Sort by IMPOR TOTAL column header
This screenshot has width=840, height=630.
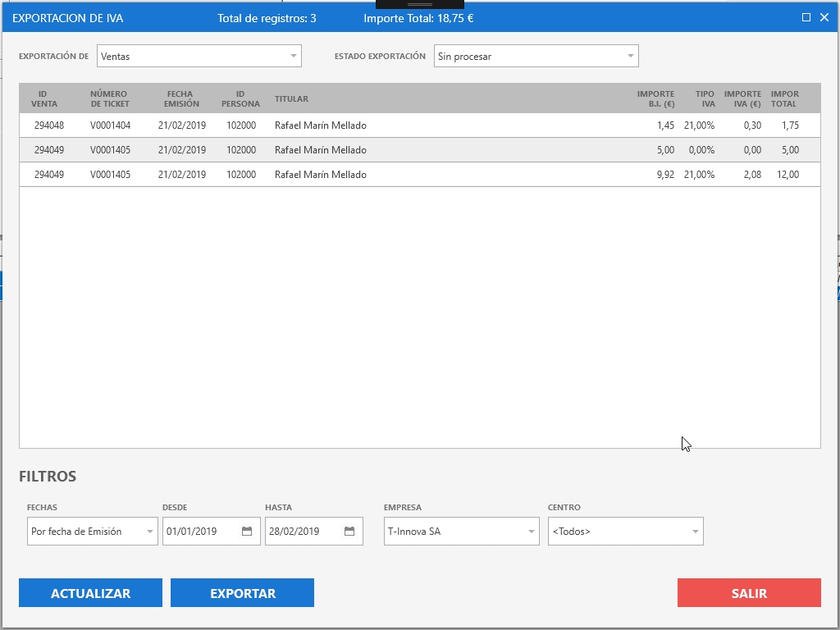point(785,98)
